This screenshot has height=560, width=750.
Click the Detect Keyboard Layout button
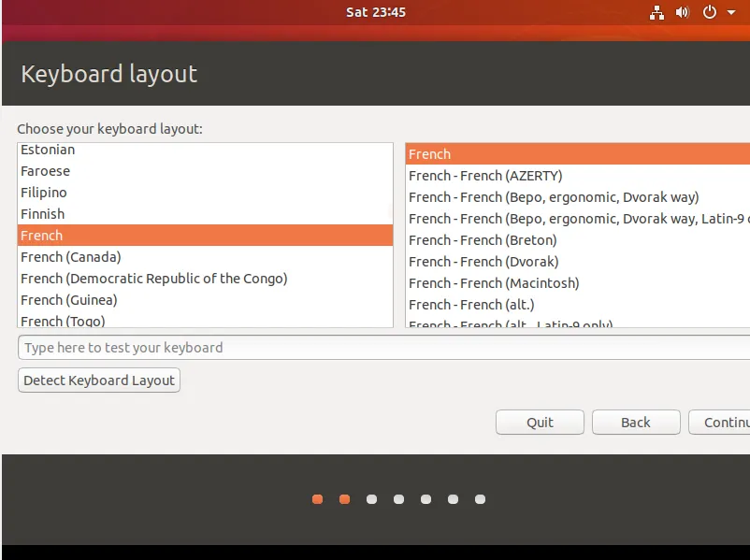pos(98,380)
